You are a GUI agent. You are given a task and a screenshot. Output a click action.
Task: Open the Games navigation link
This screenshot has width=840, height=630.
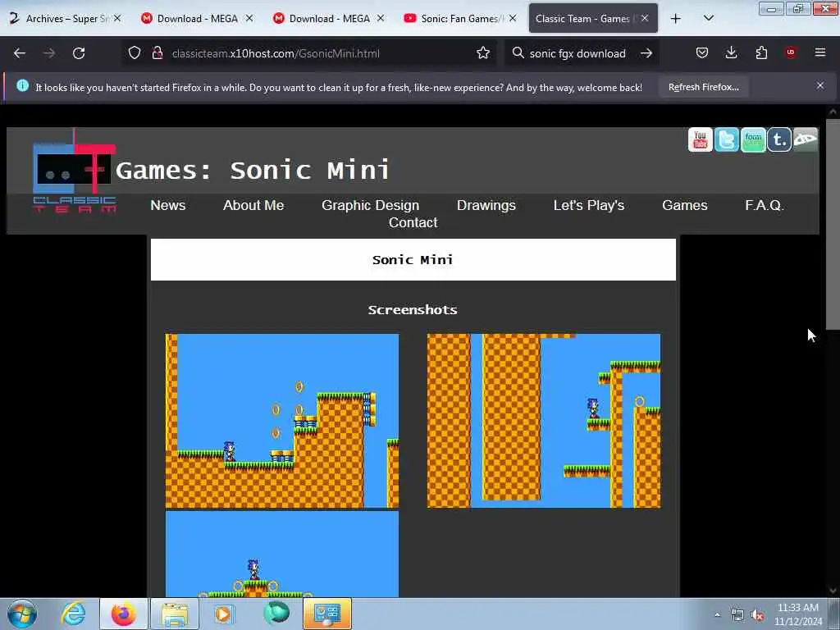point(684,205)
